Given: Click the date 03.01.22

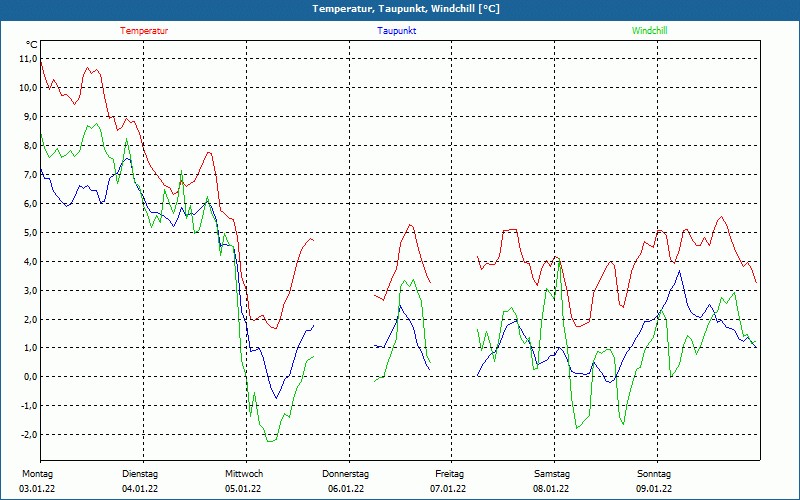Looking at the screenshot, I should [37, 489].
